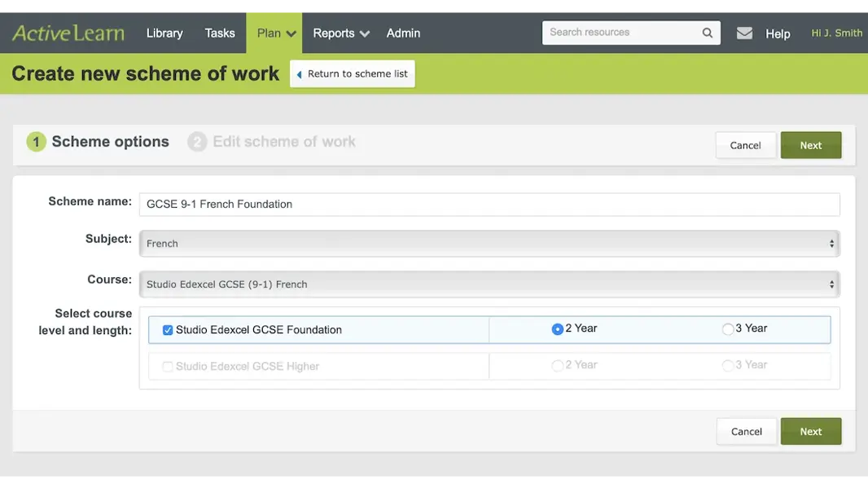
Task: Click the bottom Next button
Action: (810, 431)
